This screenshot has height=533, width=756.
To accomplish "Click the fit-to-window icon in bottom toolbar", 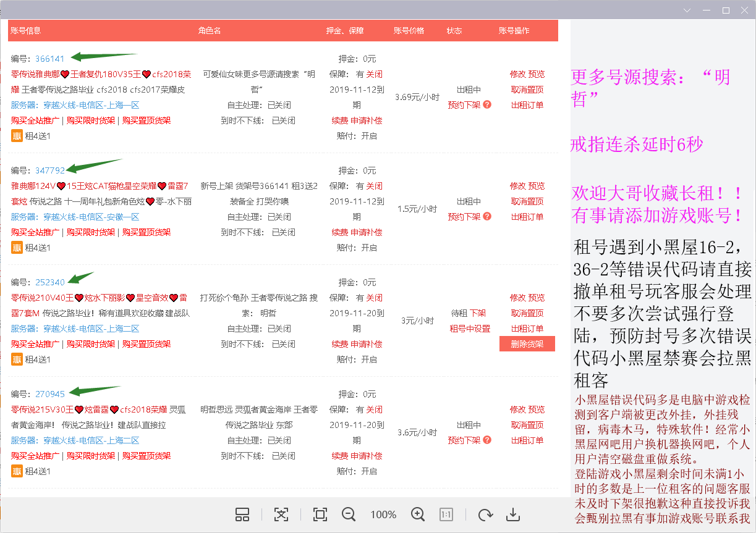I will (x=281, y=514).
